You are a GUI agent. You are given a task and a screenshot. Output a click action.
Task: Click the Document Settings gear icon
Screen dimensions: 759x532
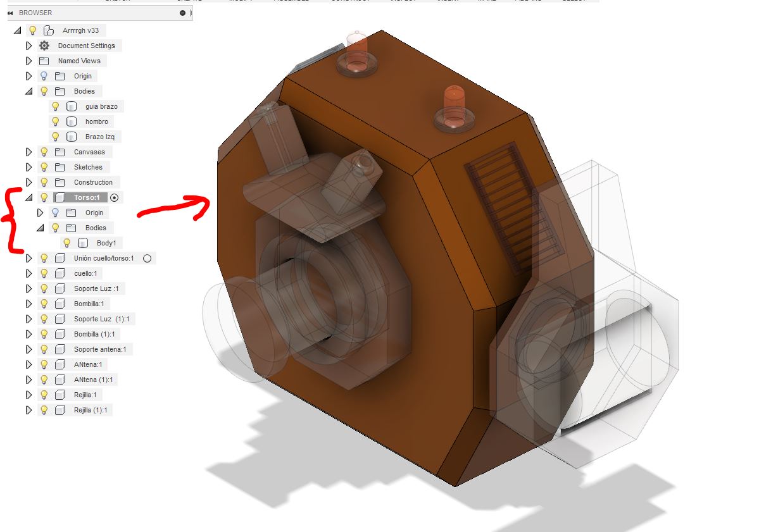44,46
